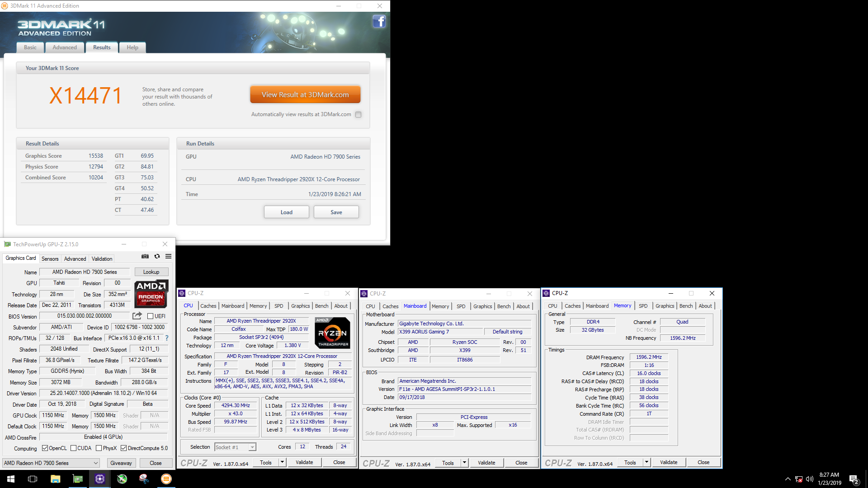Click Ryzen Threadripper logo in CPU-Z

[333, 332]
